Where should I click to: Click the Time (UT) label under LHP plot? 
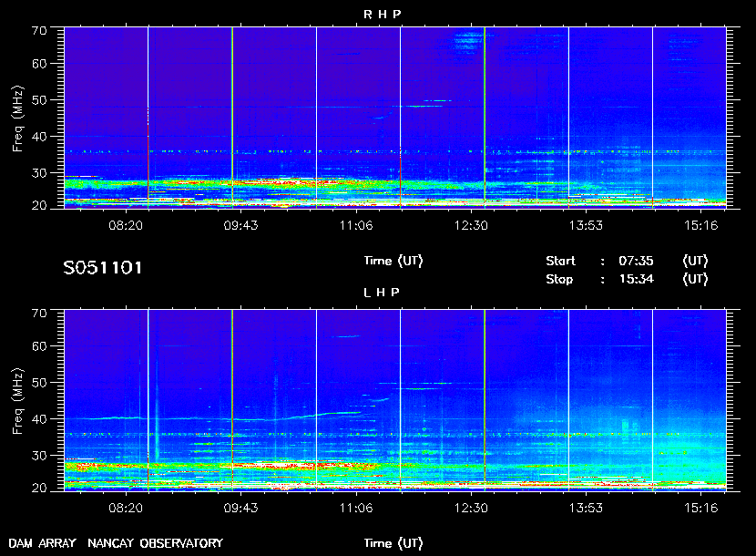point(393,543)
